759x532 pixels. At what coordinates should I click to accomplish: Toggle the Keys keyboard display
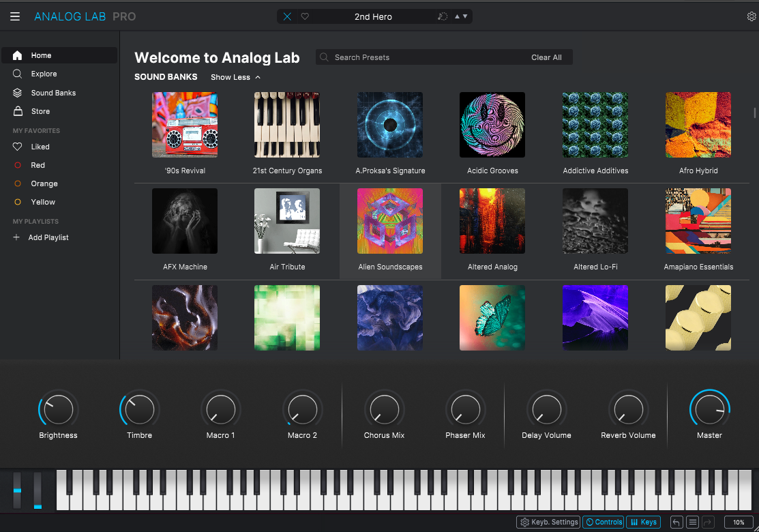click(643, 522)
